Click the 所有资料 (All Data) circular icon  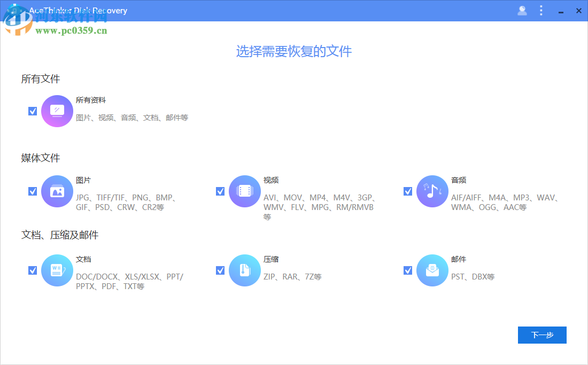(57, 111)
